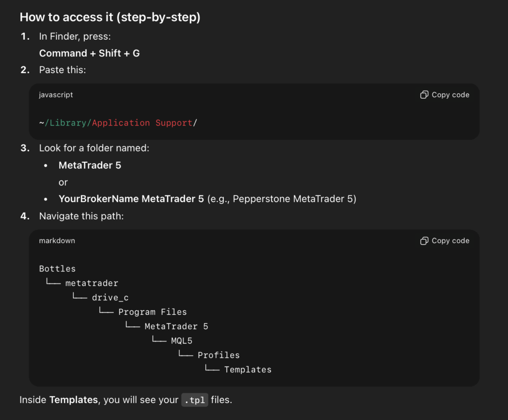Viewport: 508px width, 420px height.
Task: Click the "How to access it (step-by-step)" heading
Action: click(x=110, y=17)
